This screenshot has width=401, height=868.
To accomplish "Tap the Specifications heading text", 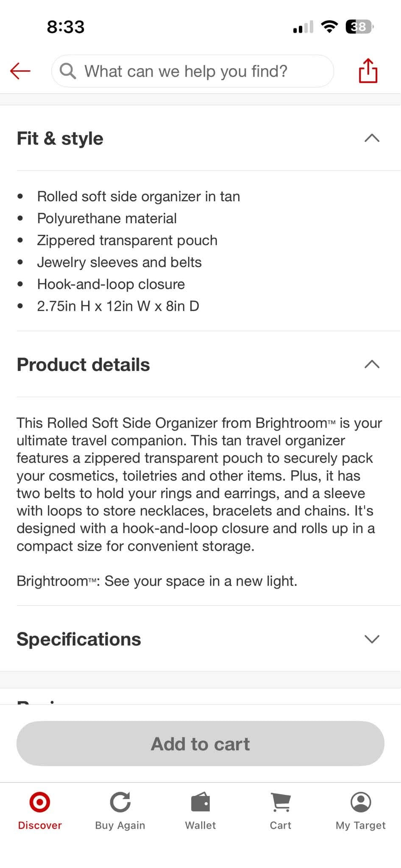I will click(79, 639).
